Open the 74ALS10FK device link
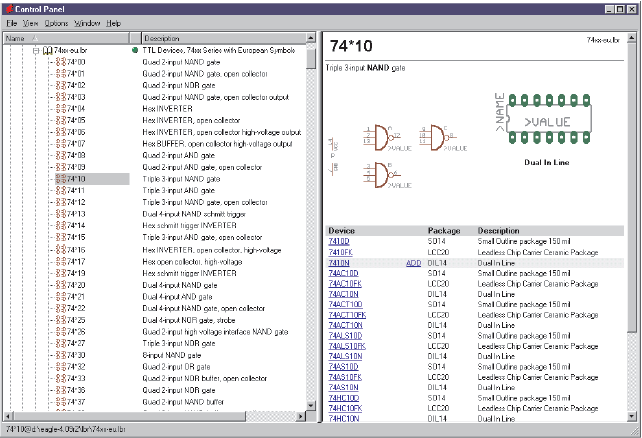The height and width of the screenshot is (438, 642). (x=347, y=346)
